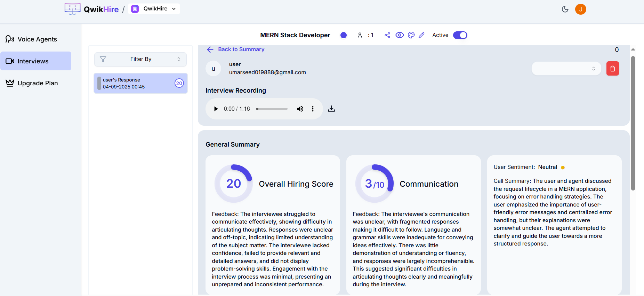The width and height of the screenshot is (644, 296).
Task: Download the interview recording
Action: click(331, 109)
